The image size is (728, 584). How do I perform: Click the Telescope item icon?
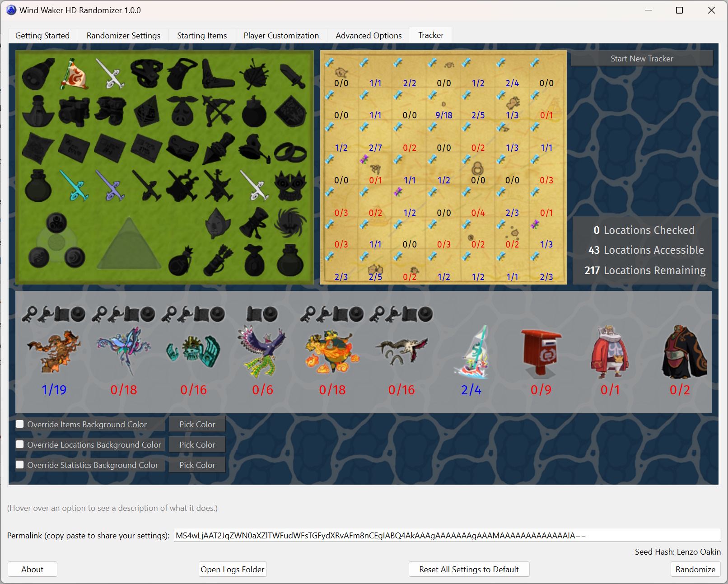[38, 74]
